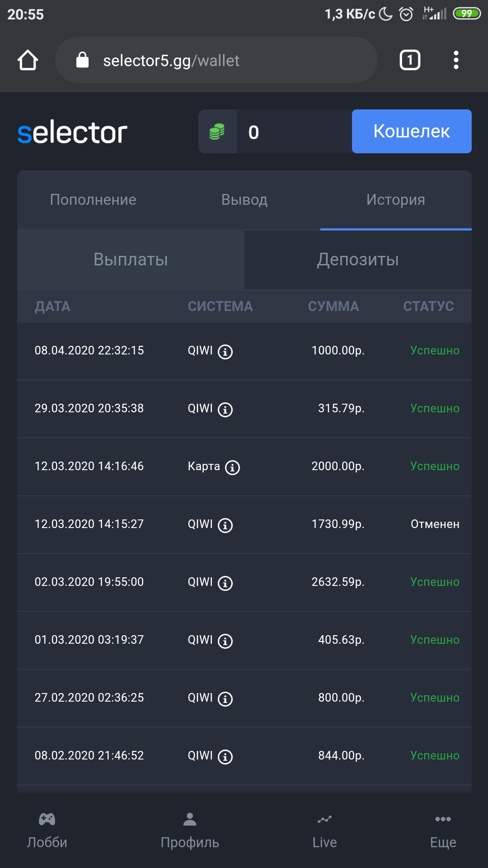This screenshot has height=868, width=488.
Task: Tap the browser home icon
Action: click(28, 60)
